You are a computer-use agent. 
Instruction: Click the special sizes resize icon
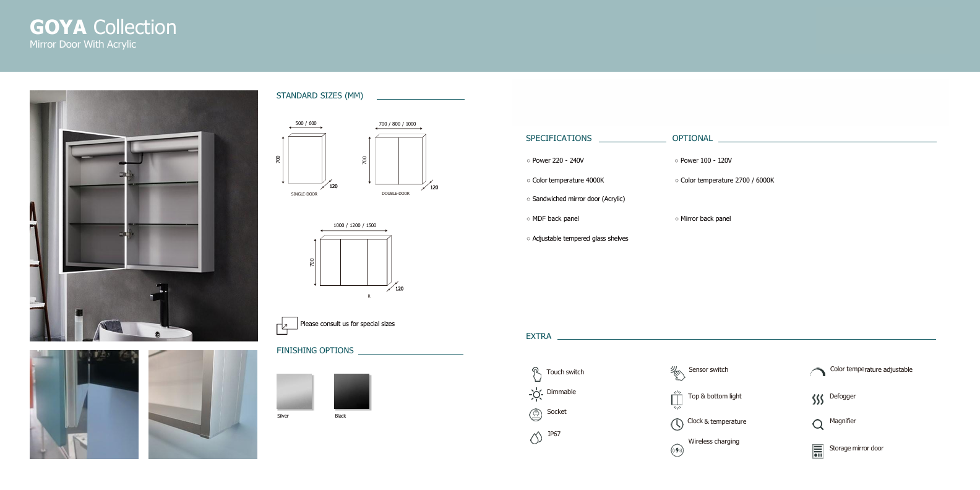pos(286,325)
